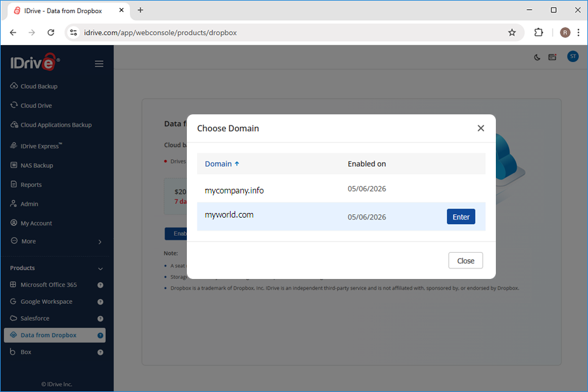Click the Cloud Applications Backup icon
588x392 pixels.
click(14, 125)
